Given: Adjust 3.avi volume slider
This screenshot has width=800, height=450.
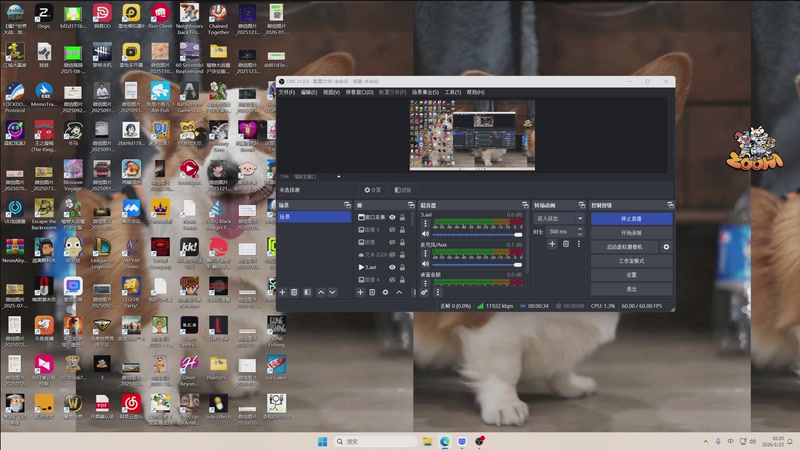Looking at the screenshot, I should point(477,235).
